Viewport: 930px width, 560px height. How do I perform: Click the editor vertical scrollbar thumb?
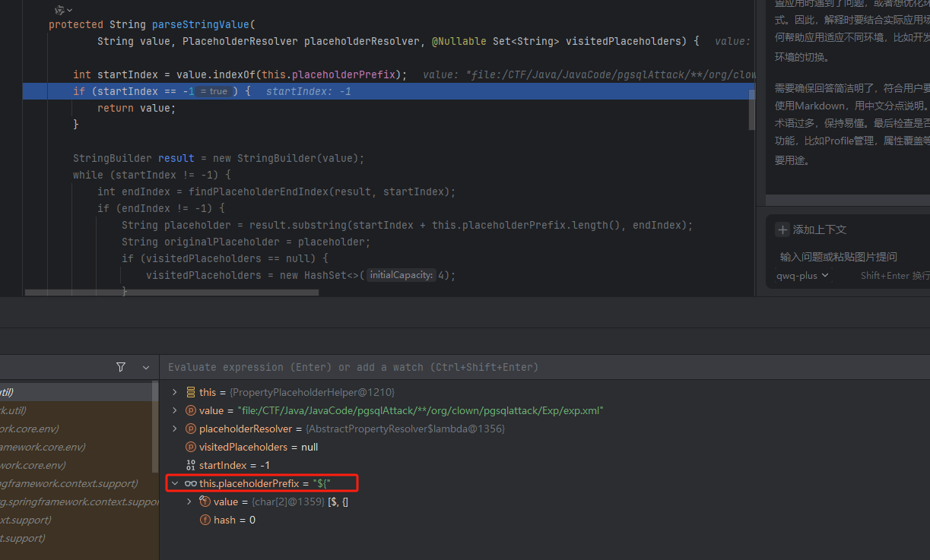click(752, 109)
